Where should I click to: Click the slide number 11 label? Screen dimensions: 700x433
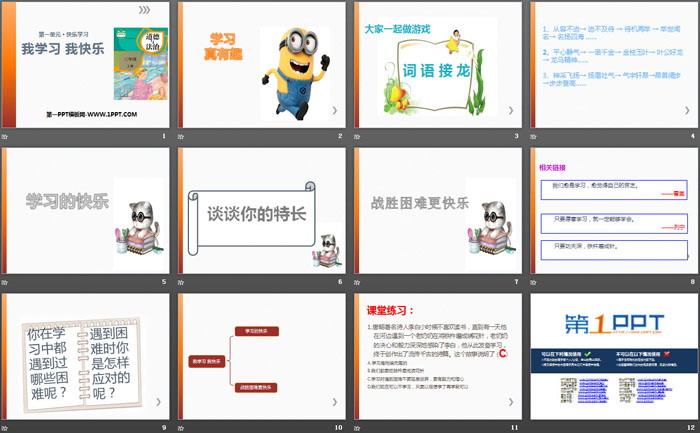coord(515,428)
